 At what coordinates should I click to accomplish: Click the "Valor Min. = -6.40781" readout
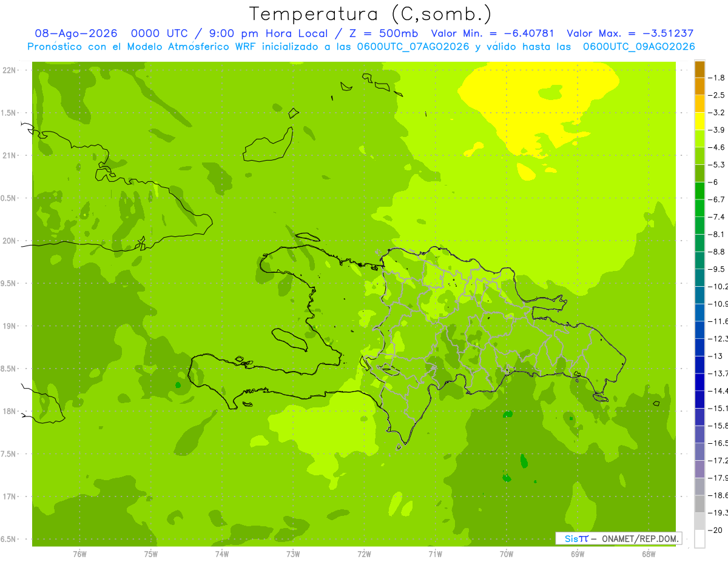tap(492, 34)
